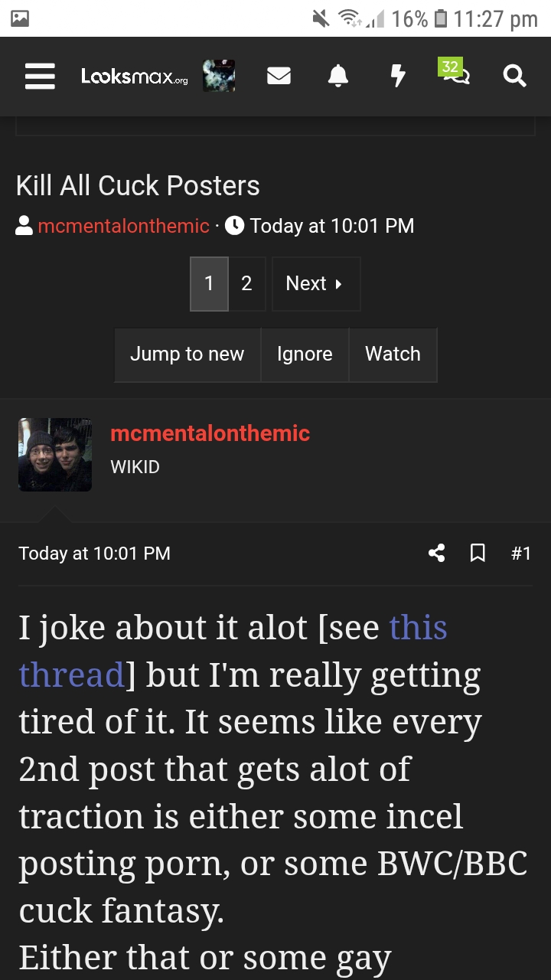Bookmark the first post

pos(478,553)
